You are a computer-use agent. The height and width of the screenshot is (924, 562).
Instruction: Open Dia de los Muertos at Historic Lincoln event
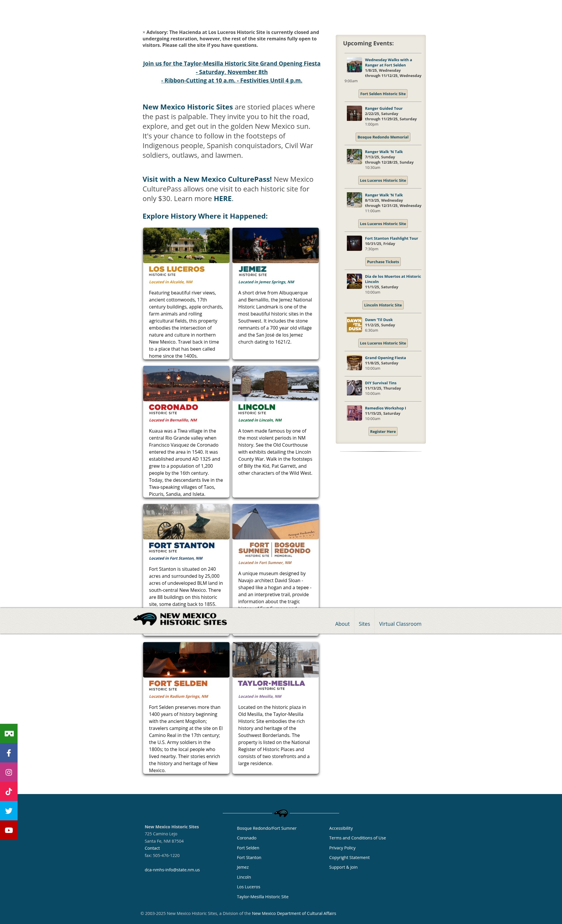point(393,279)
